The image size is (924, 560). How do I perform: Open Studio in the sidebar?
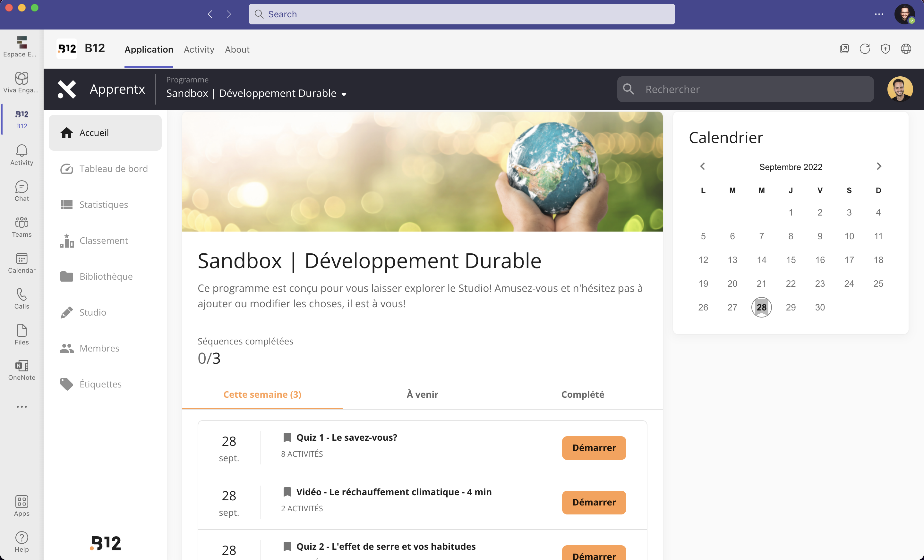(105, 312)
